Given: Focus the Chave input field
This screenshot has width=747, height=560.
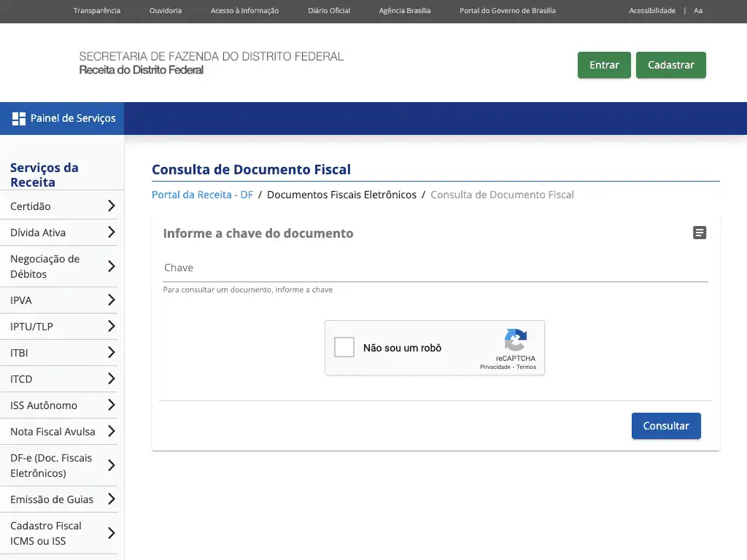Looking at the screenshot, I should (435, 268).
